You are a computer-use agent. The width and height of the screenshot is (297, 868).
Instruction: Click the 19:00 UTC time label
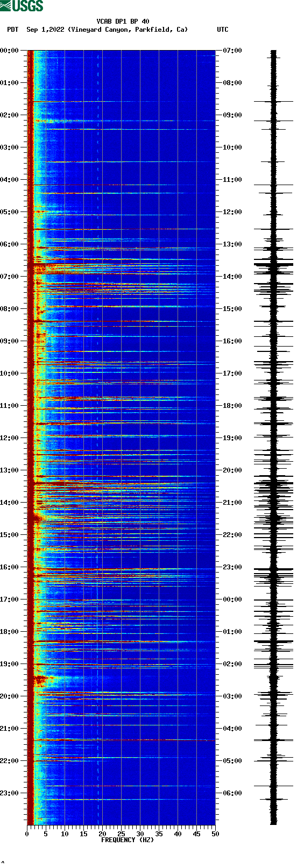pyautogui.click(x=232, y=438)
